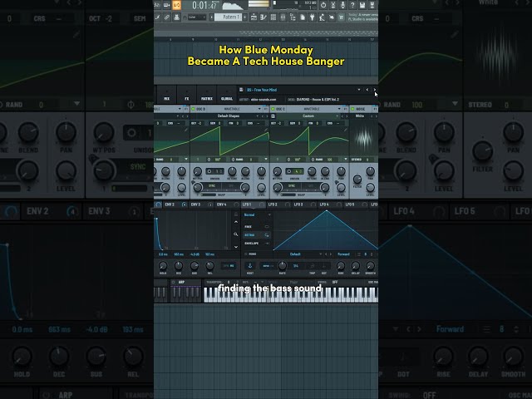
Task: Click the OSC C LEVEL knob
Action: pos(341,187)
